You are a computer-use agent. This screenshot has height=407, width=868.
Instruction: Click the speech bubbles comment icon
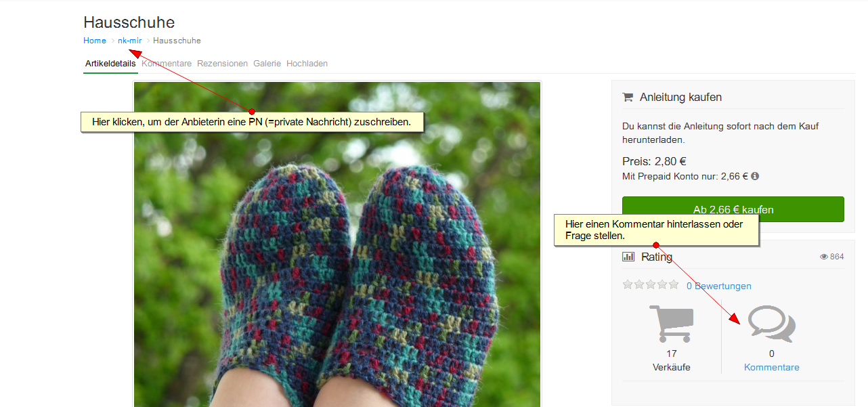pyautogui.click(x=771, y=324)
